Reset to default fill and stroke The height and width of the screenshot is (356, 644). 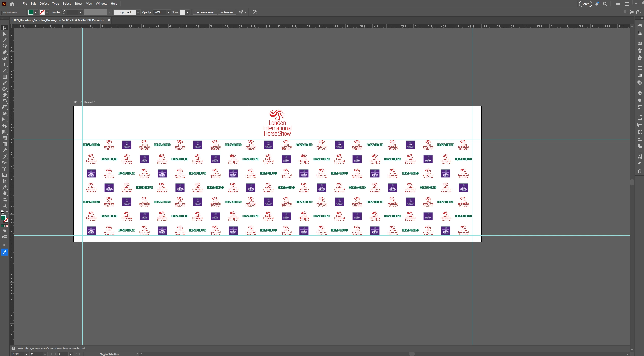tap(2, 212)
